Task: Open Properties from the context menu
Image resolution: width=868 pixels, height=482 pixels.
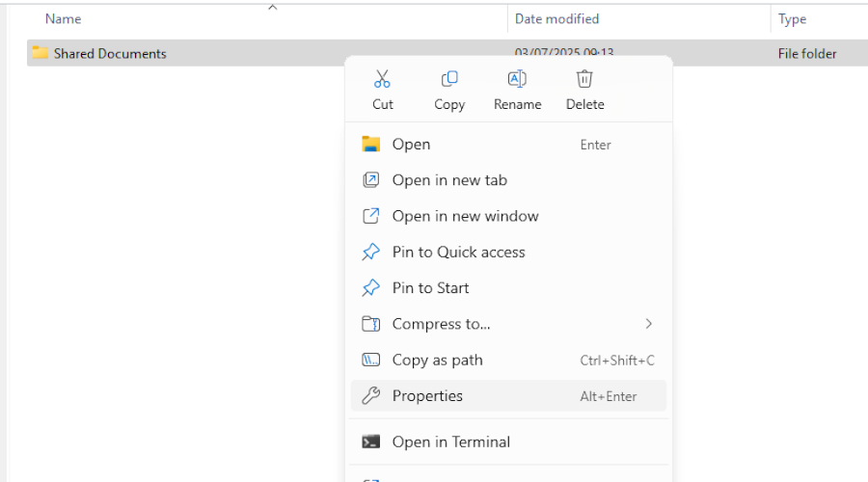Action: (x=508, y=396)
